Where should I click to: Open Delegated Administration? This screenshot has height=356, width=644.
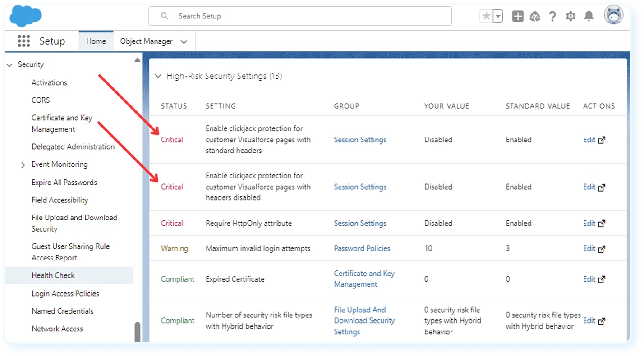pyautogui.click(x=73, y=146)
